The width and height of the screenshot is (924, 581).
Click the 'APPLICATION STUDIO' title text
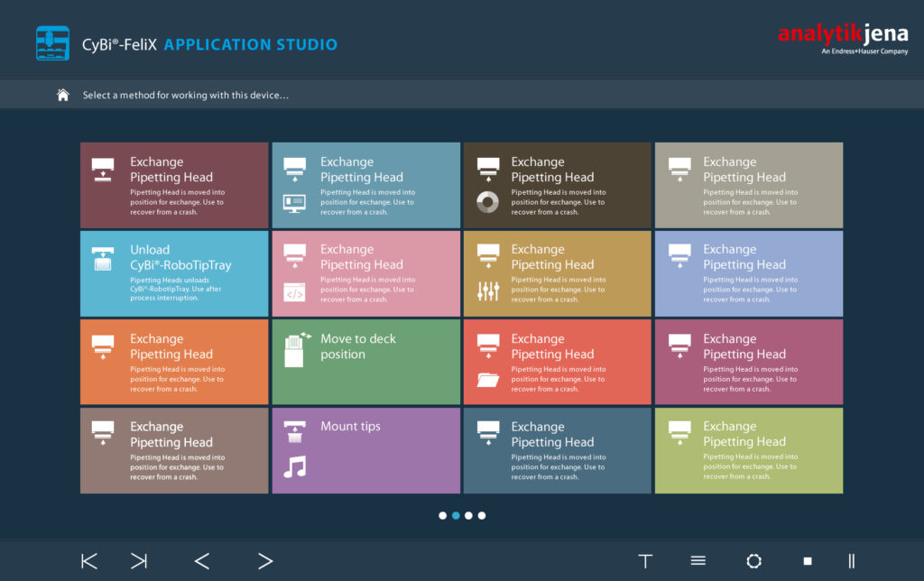pos(251,45)
